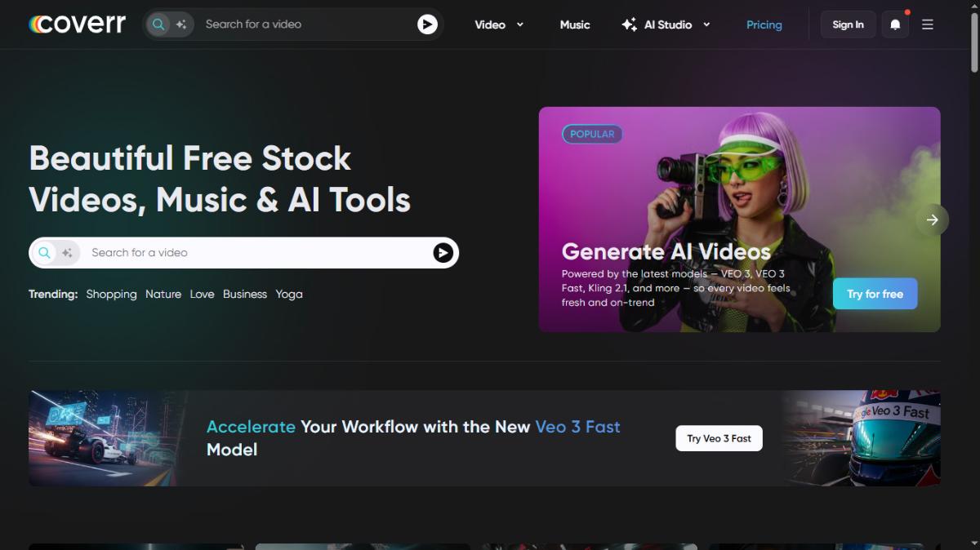The image size is (980, 550).
Task: Choose the trending tag Business
Action: [245, 294]
